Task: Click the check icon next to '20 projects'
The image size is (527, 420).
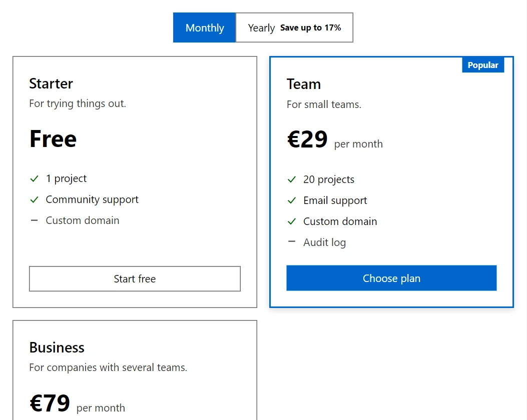Action: (292, 179)
